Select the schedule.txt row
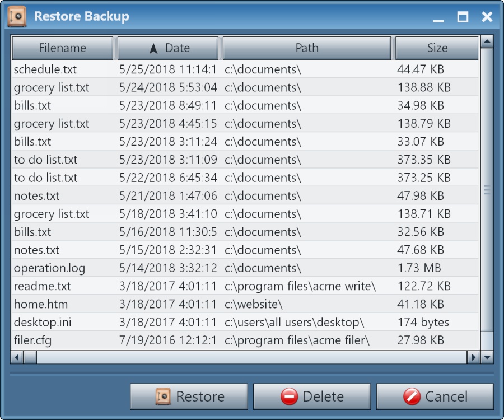Image resolution: width=504 pixels, height=420 pixels. tap(245, 69)
